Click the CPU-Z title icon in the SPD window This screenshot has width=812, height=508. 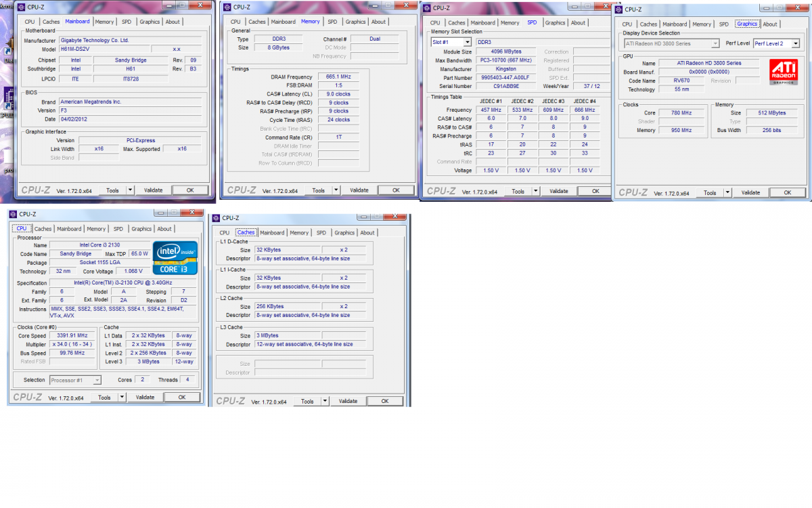428,8
